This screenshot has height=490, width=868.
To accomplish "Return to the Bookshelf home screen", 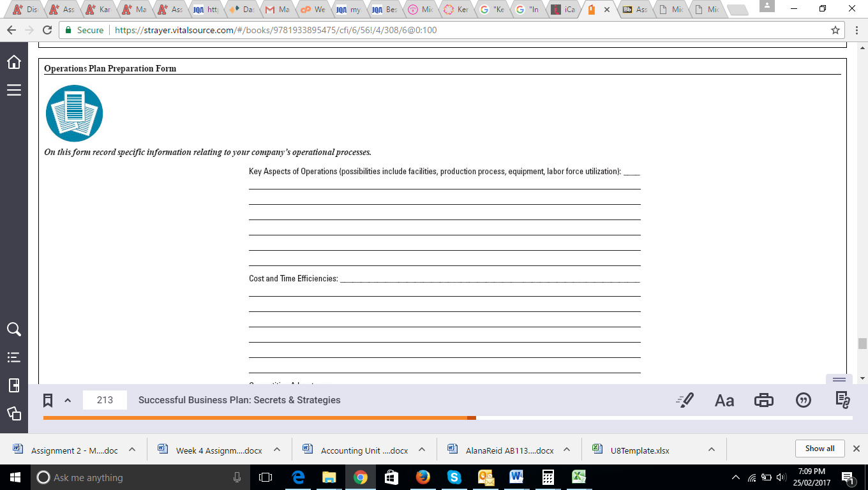I will [13, 63].
